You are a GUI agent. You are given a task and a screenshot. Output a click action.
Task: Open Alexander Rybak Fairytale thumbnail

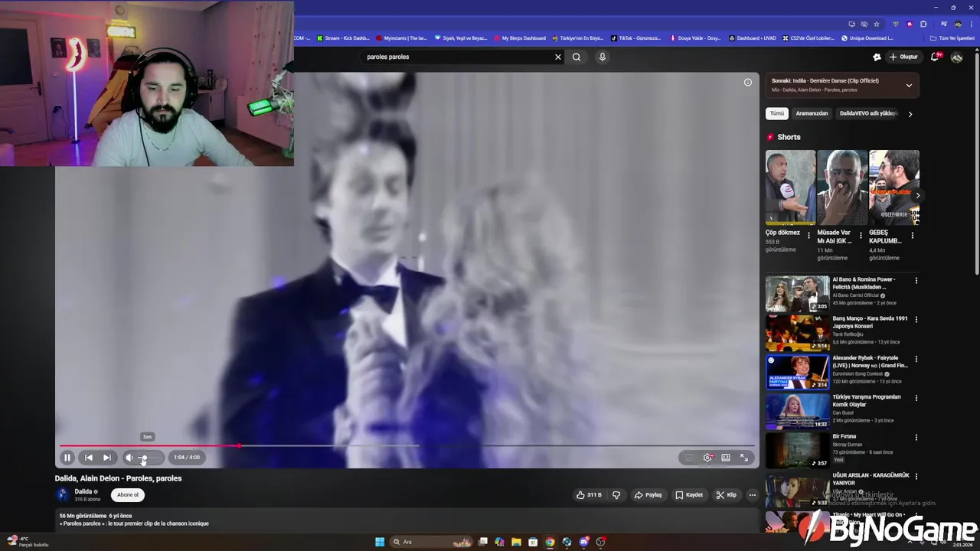pos(797,372)
